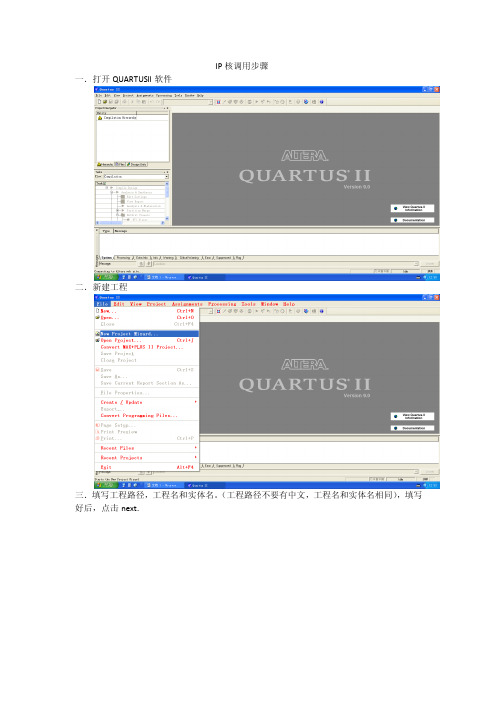
Task: Switch to Hierarchy tab in upper Project Navigator
Action: coord(105,165)
